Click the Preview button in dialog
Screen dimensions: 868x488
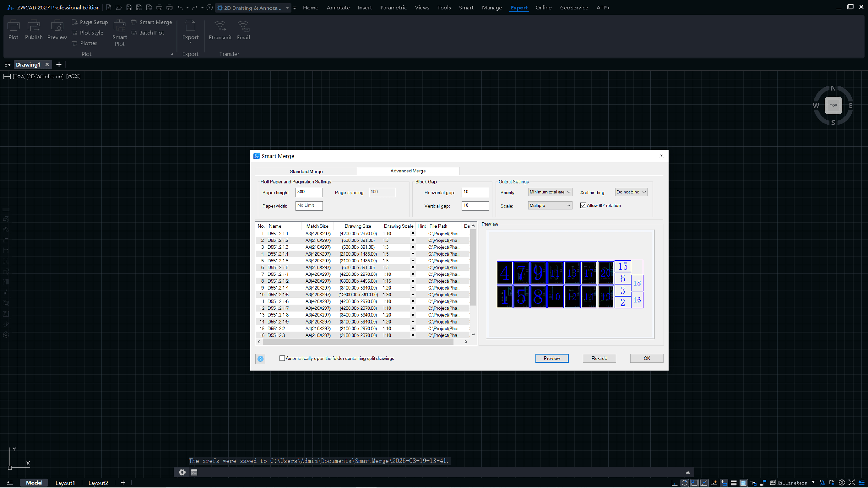coord(552,358)
